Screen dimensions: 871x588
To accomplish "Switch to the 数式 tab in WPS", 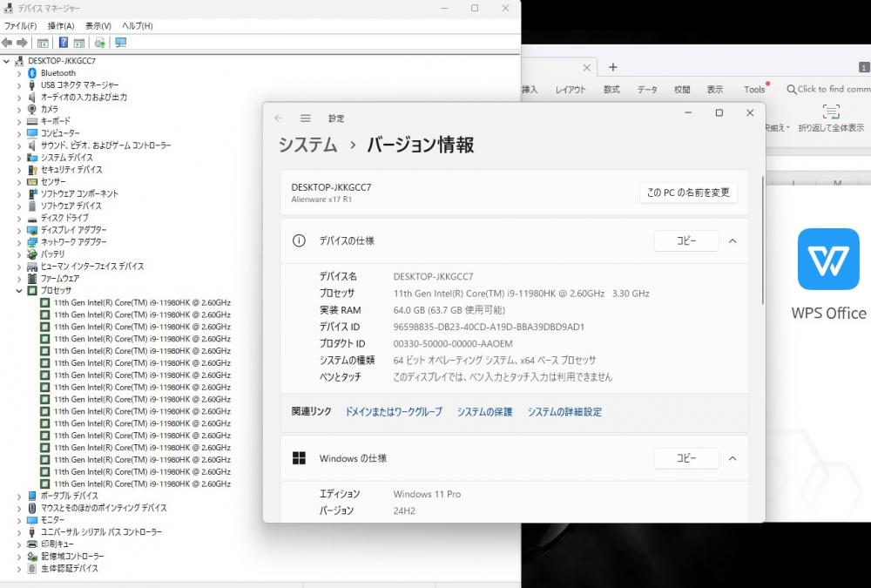I will tap(611, 90).
